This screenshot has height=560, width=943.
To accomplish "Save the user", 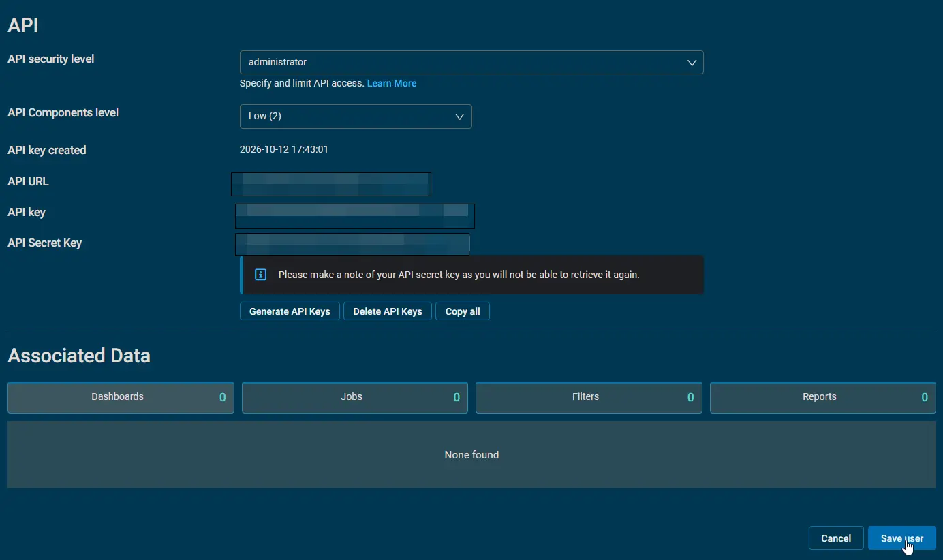I will coord(902,538).
